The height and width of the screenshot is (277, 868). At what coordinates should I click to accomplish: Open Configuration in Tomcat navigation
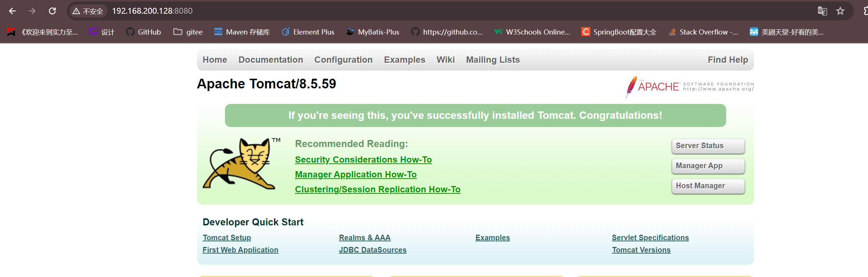coord(343,60)
